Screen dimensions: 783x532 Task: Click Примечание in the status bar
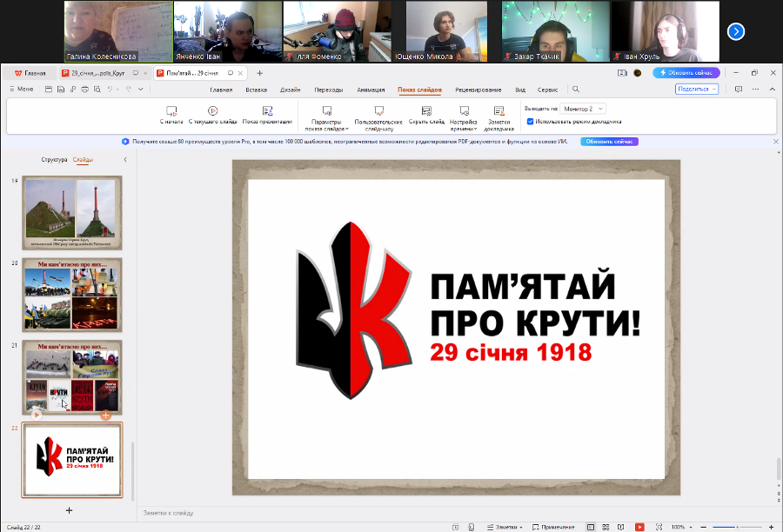point(553,527)
